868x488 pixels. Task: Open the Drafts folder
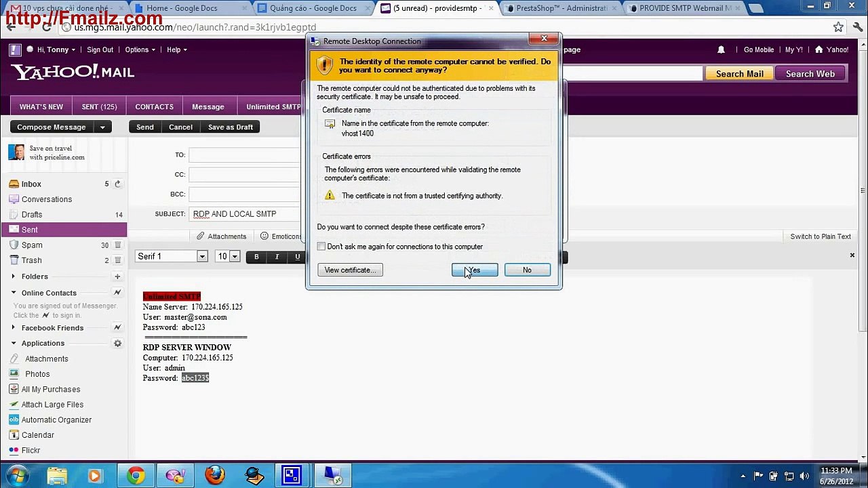pyautogui.click(x=32, y=214)
